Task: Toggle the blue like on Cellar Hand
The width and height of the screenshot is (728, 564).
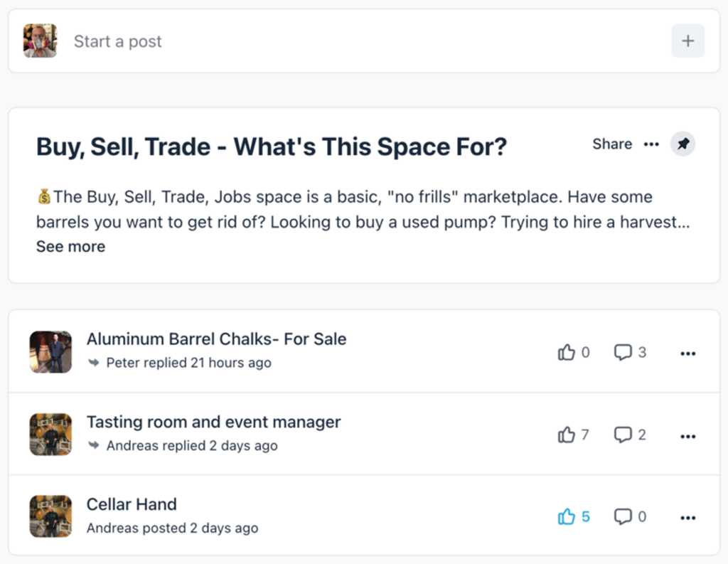Action: [x=567, y=517]
